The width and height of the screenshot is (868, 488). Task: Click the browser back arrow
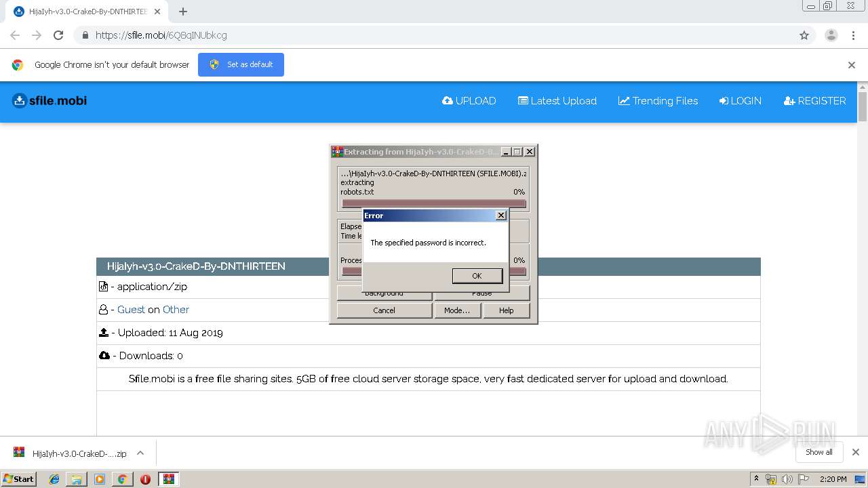tap(15, 35)
